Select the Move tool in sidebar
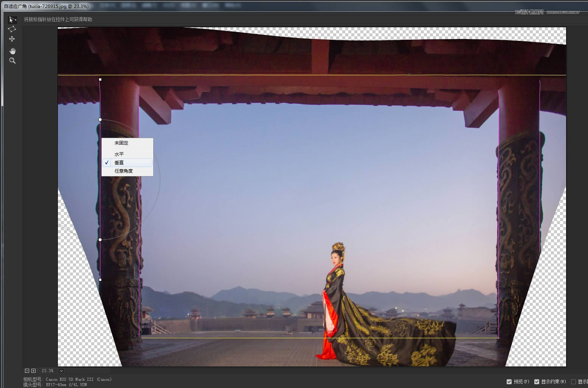 pos(12,39)
